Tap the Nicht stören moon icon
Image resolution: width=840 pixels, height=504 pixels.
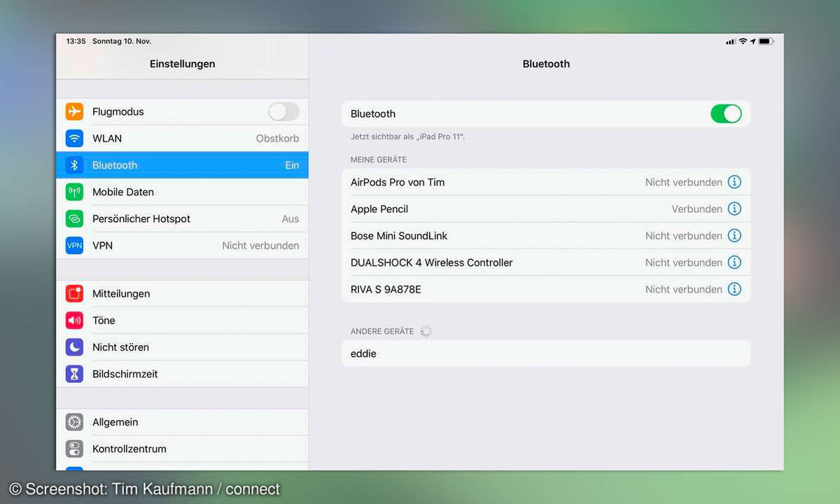74,347
